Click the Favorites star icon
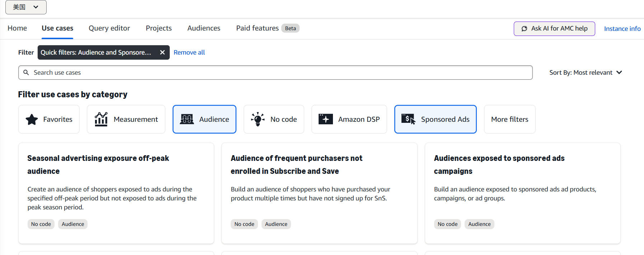Image resolution: width=644 pixels, height=255 pixels. pos(32,119)
